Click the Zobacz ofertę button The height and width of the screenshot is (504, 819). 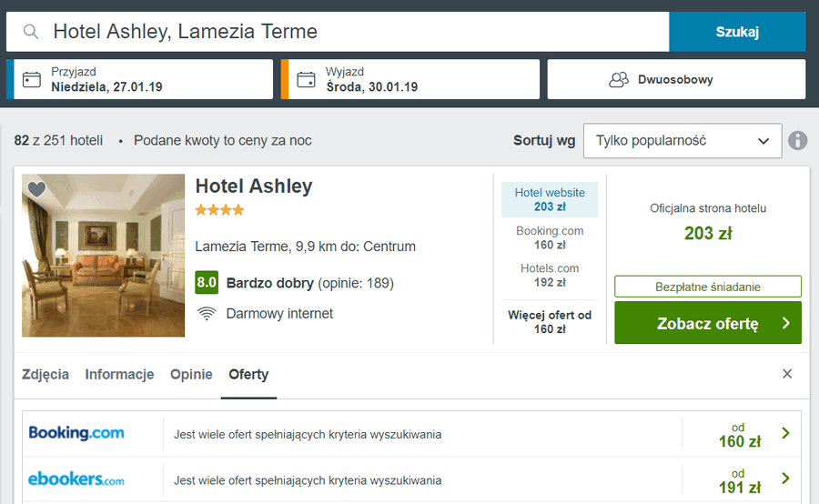[707, 323]
